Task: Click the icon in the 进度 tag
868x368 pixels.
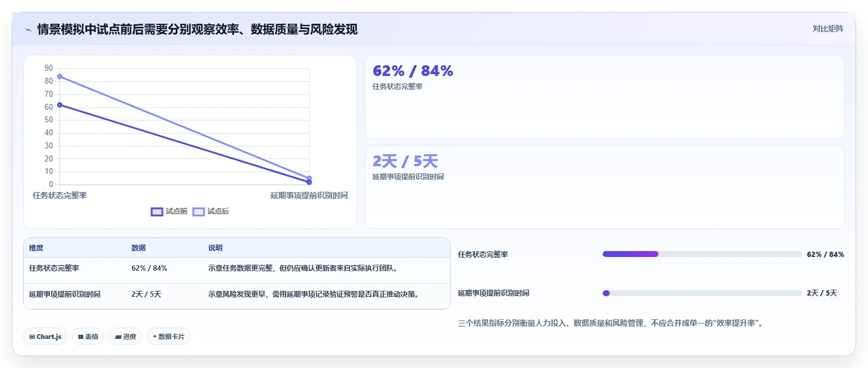Action: 118,337
